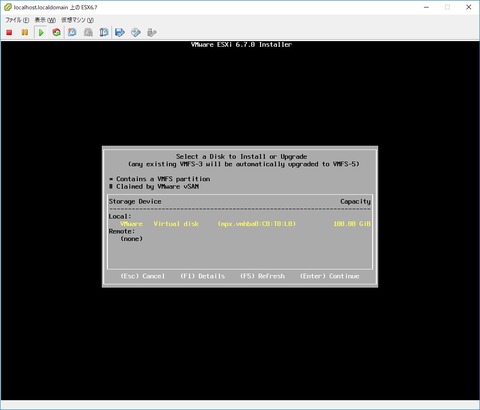Screen dimensions: 480x410
Task: Click the floppy drive connect icon
Action: (120, 32)
